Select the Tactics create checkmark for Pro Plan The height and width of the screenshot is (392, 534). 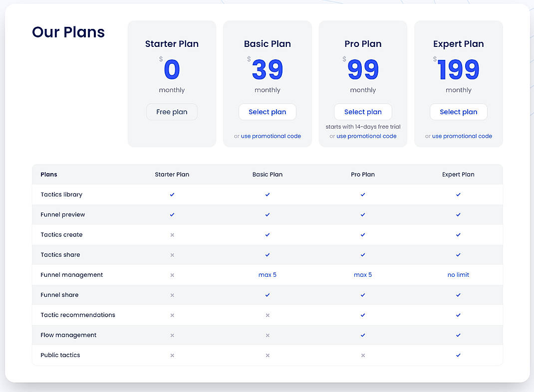pyautogui.click(x=363, y=235)
